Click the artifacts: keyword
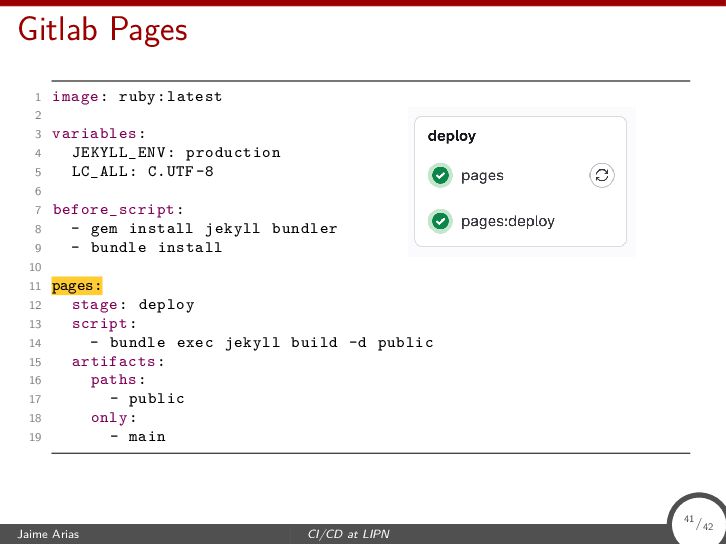This screenshot has height=544, width=726. click(x=118, y=362)
